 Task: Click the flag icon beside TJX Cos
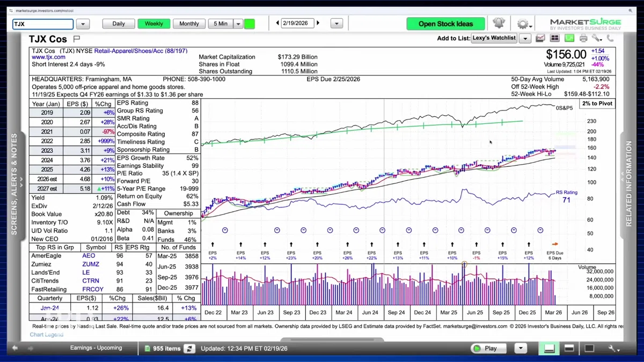tap(76, 39)
